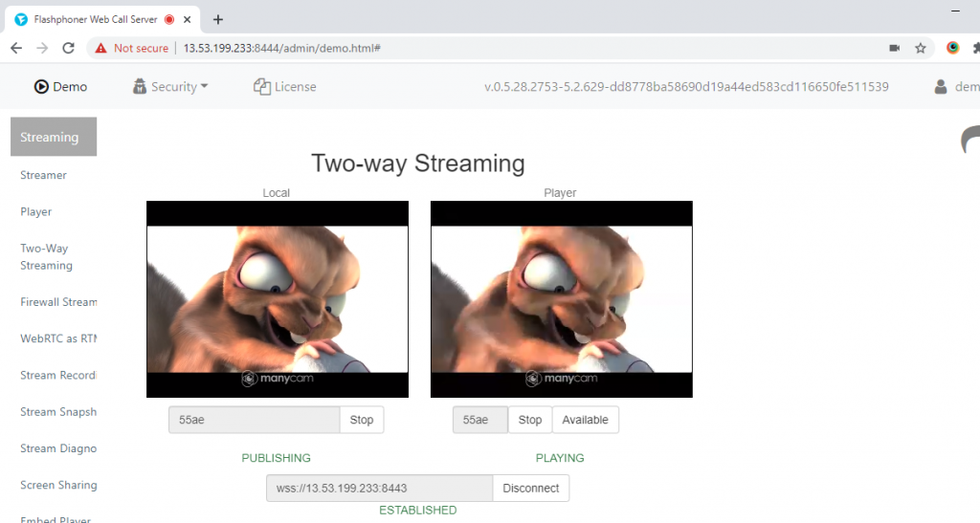Click the Available button
Viewport: 980px width, 523px height.
point(585,420)
